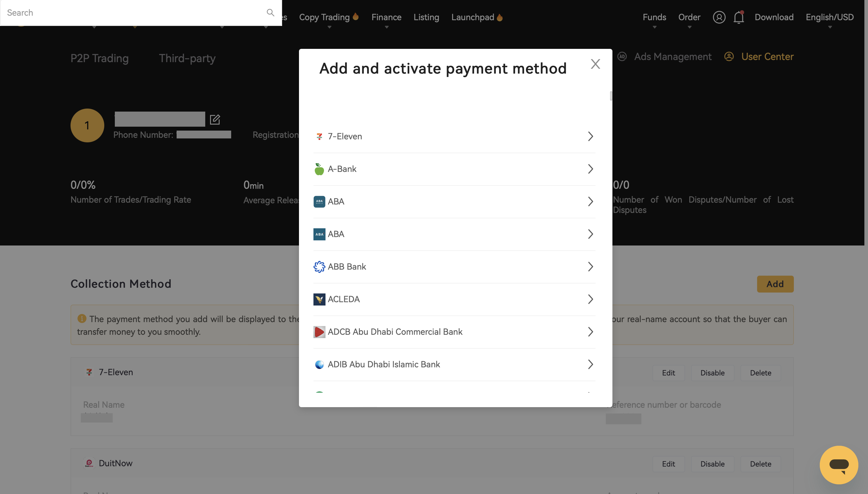Click the Add collection method button
868x494 pixels.
pos(775,284)
